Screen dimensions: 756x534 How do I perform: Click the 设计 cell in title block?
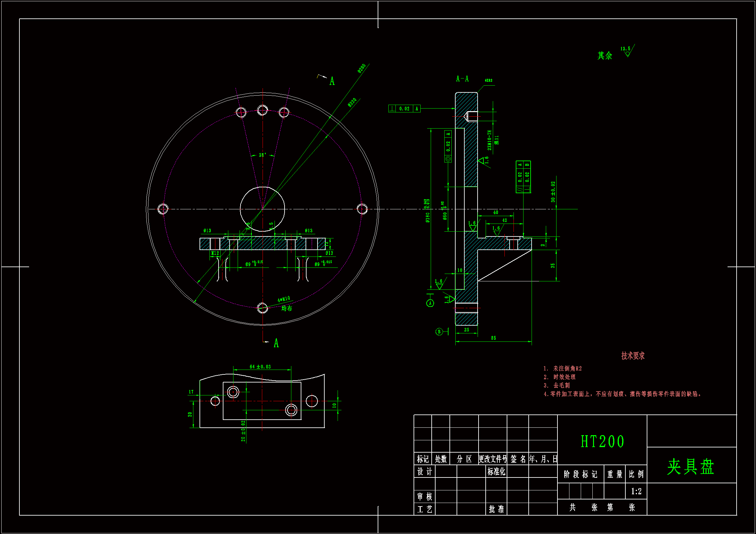pyautogui.click(x=425, y=472)
